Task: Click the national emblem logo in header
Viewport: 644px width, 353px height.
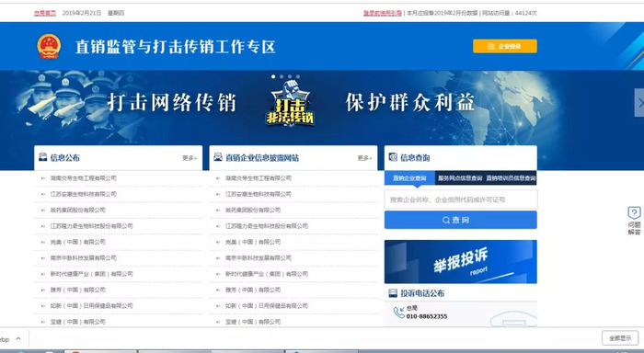Action: 49,46
